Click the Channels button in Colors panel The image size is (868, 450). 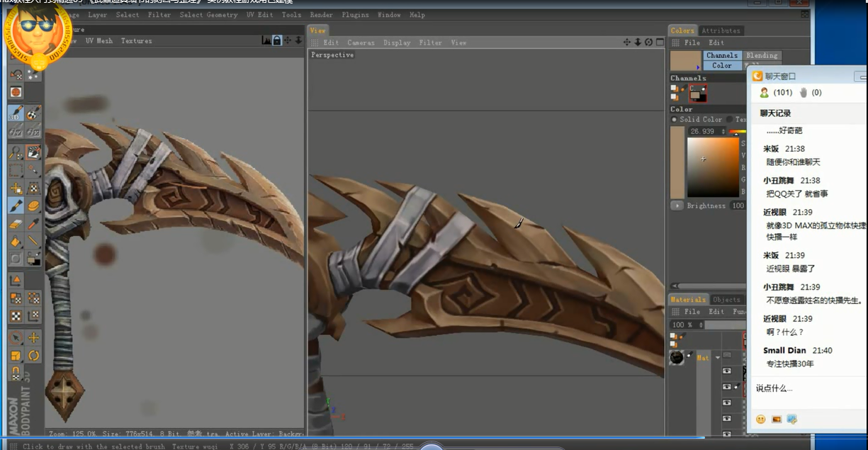tap(722, 55)
